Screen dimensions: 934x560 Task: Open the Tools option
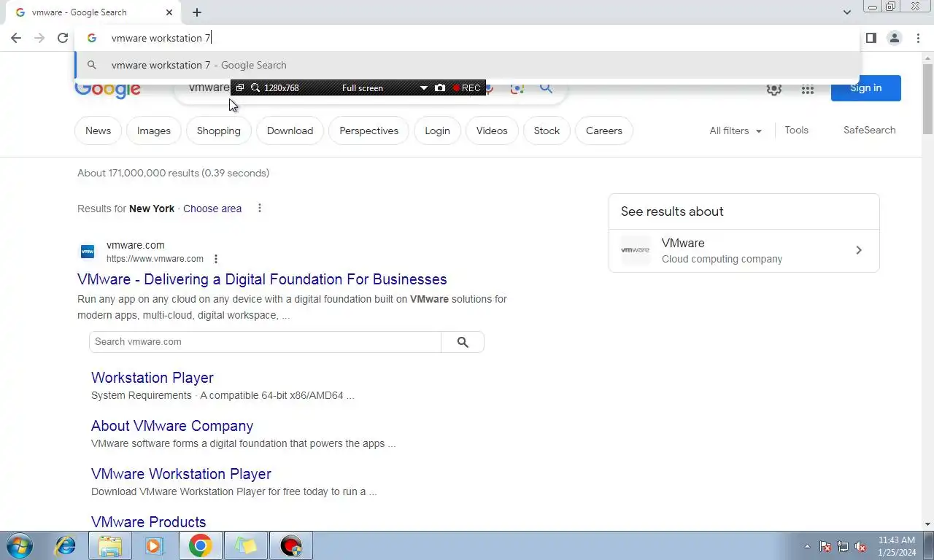(x=796, y=130)
